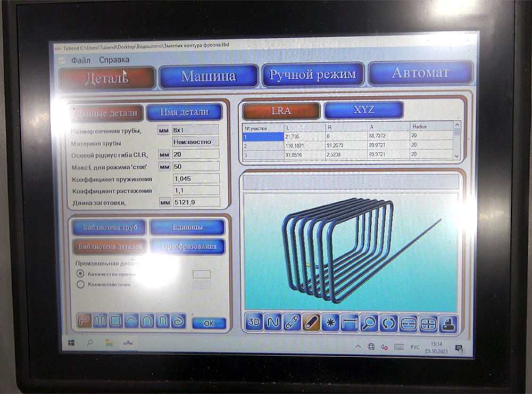This screenshot has height=394, width=532.
Task: Choose the spiral shape part template
Action: (179, 321)
